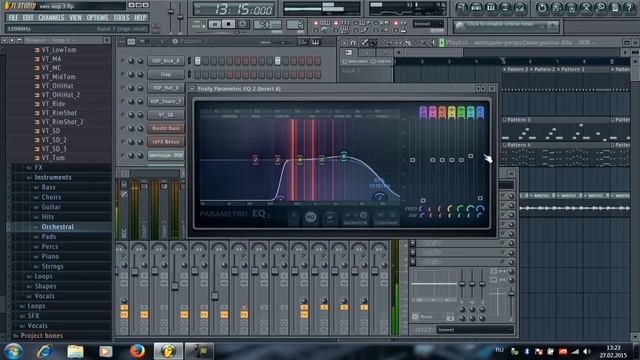Expand the Choirs folder in browser
The width and height of the screenshot is (640, 360).
click(x=51, y=197)
